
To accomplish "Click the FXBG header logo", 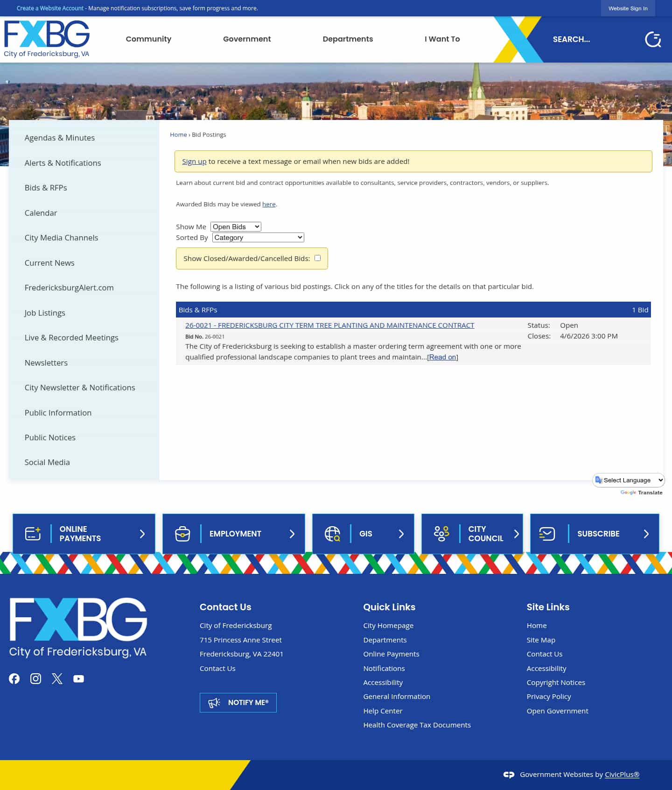I will 47,39.
